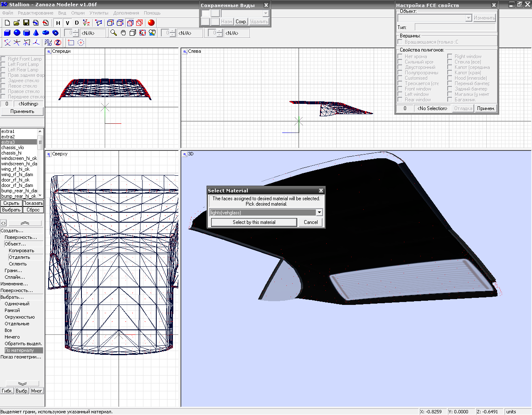Toggle the Right window polygon checkbox
The height and width of the screenshot is (415, 532).
click(x=450, y=56)
